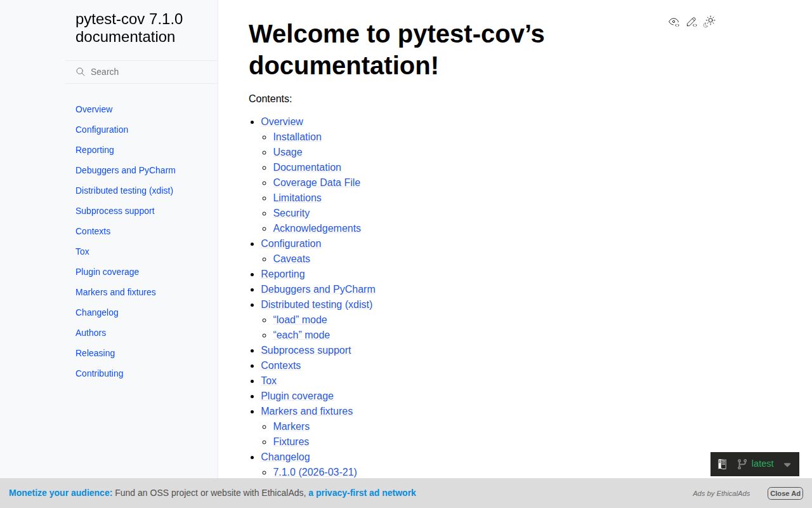The image size is (812, 508).
Task: Open Contributing in the sidebar
Action: (x=100, y=373)
